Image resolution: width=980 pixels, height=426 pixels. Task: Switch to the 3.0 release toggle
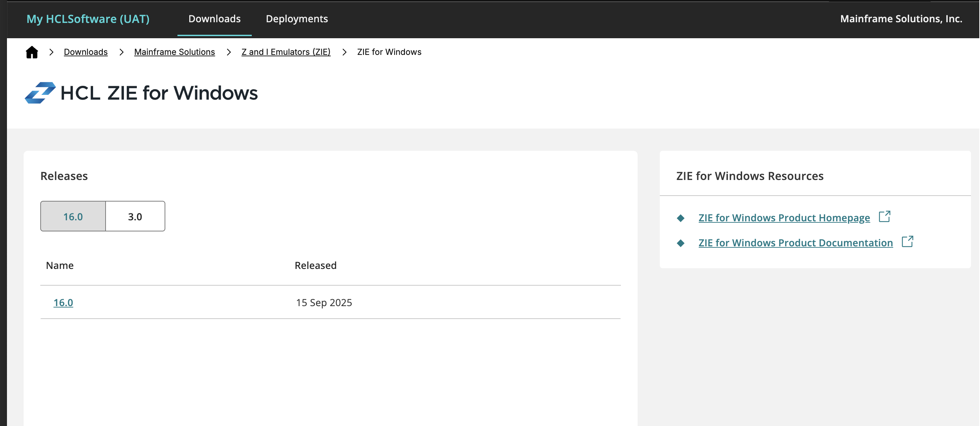[x=135, y=216]
